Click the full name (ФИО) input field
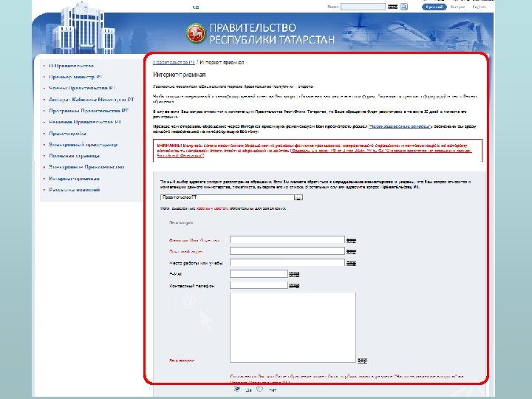The height and width of the screenshot is (399, 532). [x=287, y=240]
